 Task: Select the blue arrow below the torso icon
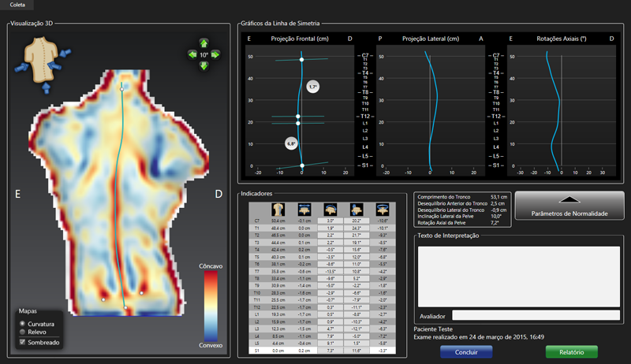point(47,87)
